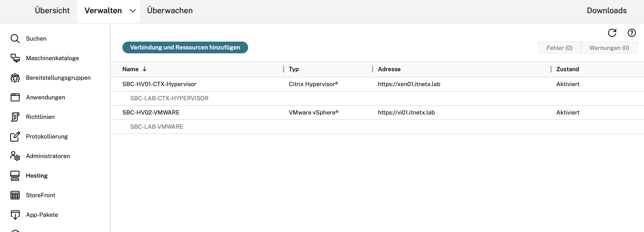Go to App-Pakete
The image size is (644, 232).
42,215
